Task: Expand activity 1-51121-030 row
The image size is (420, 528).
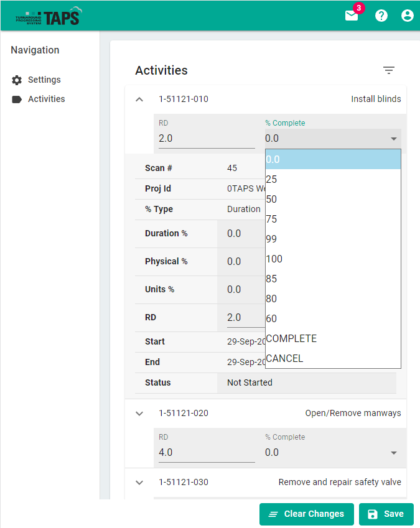Action: tap(139, 483)
